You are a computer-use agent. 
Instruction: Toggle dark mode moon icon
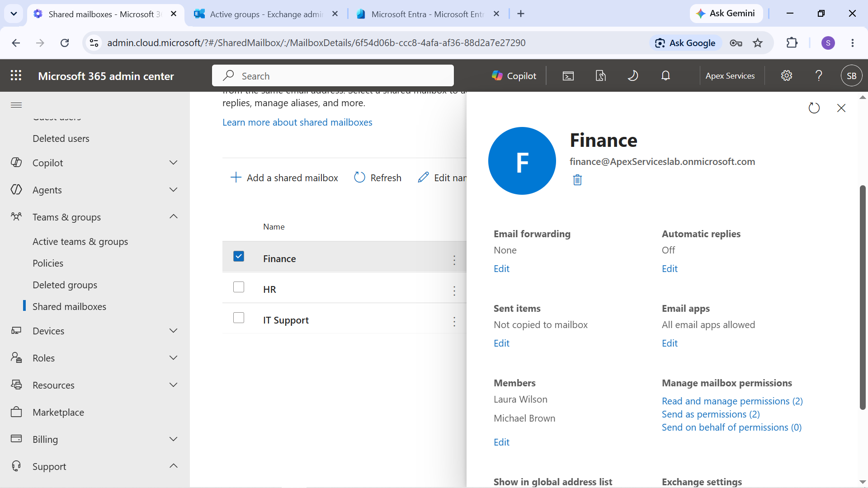pyautogui.click(x=633, y=76)
